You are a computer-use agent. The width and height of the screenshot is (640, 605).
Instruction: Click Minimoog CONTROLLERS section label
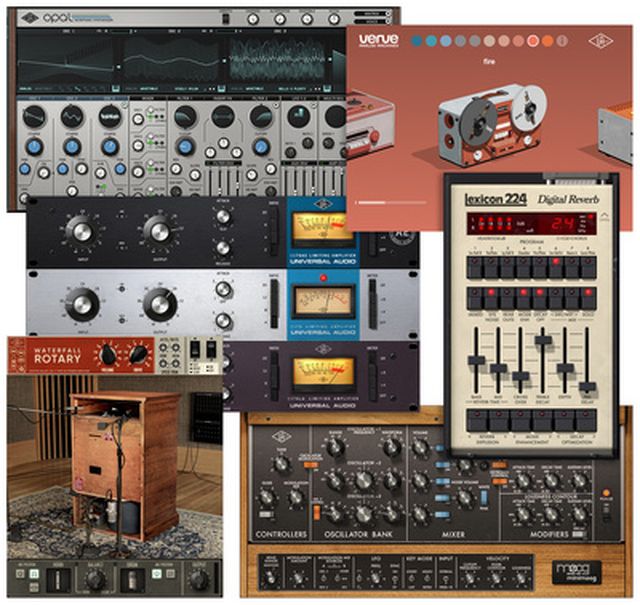click(x=281, y=534)
